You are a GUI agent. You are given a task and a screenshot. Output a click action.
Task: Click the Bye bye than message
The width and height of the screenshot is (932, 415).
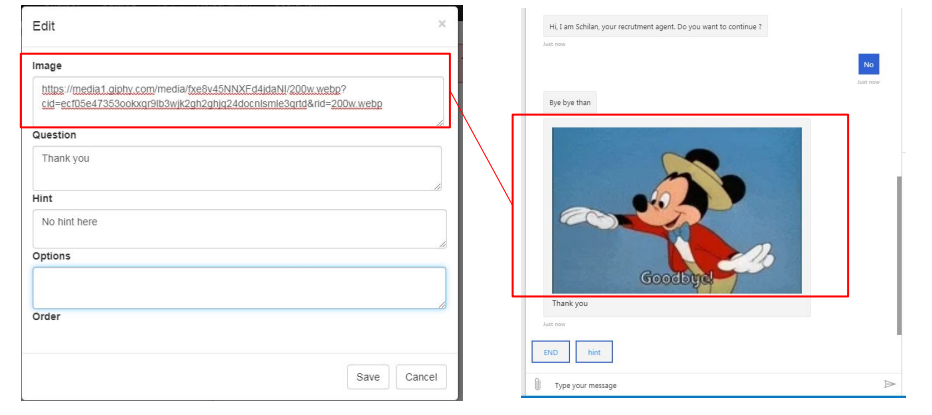[569, 102]
